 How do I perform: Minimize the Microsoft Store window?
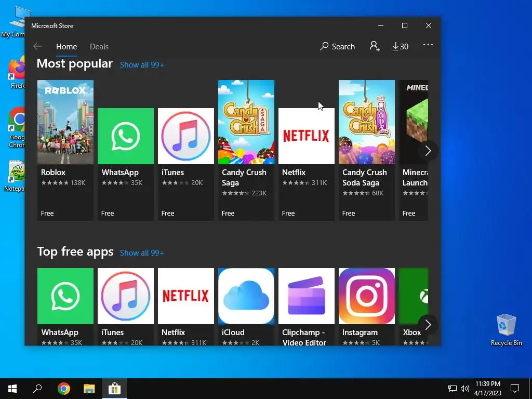pos(381,26)
